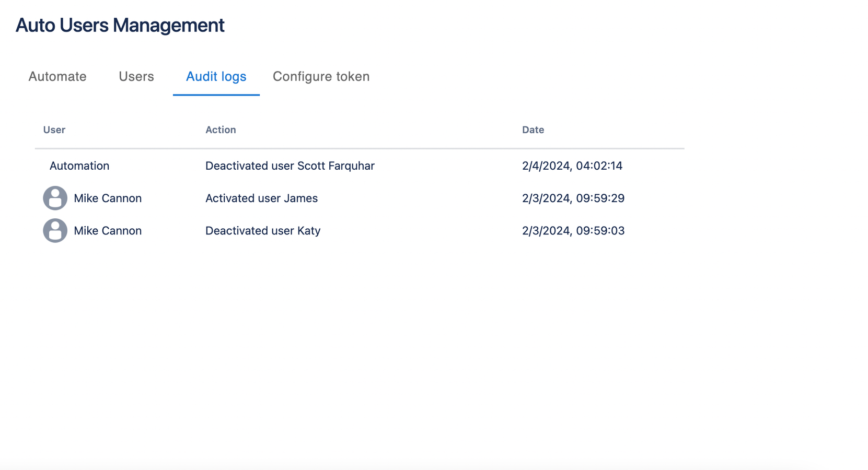Click the User column header

click(54, 130)
